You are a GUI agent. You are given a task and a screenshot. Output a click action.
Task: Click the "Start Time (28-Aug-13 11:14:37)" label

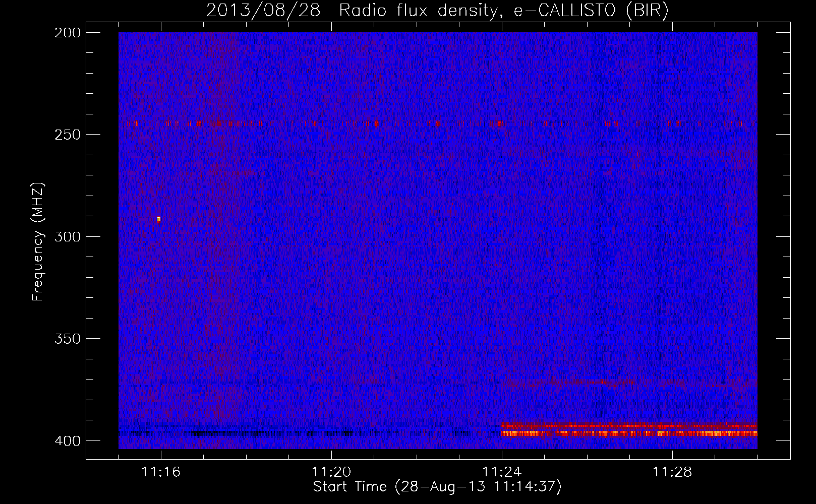coord(437,487)
